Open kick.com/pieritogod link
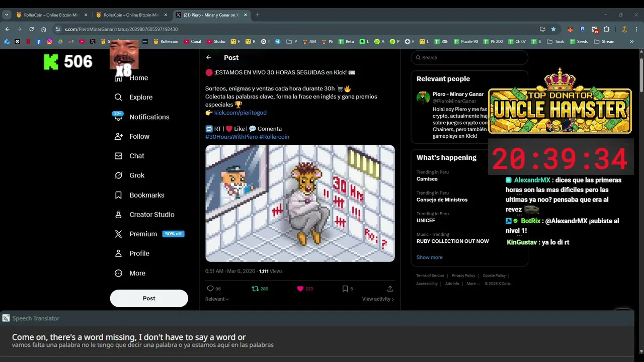 coord(240,113)
